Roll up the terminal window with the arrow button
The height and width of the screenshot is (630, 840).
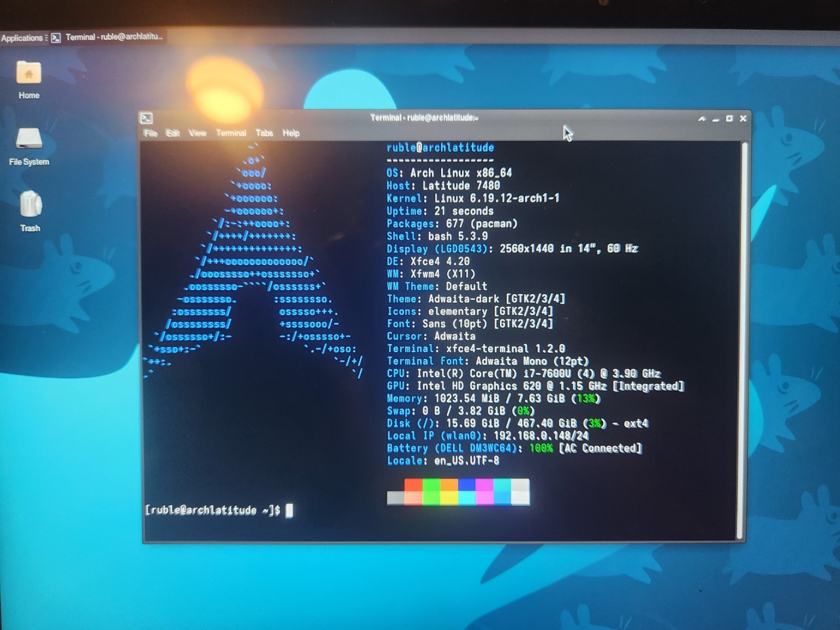(702, 119)
